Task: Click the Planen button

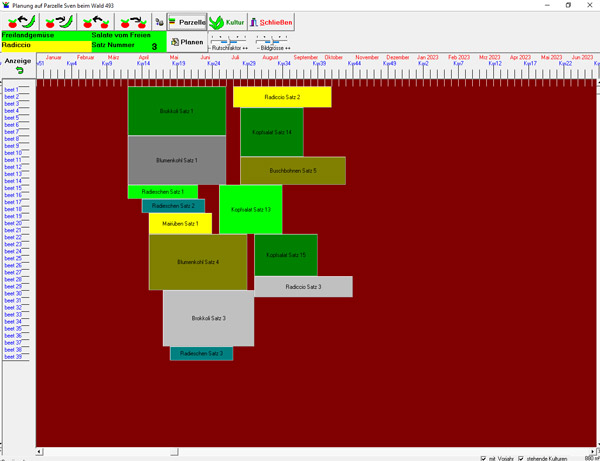Action: [187, 42]
